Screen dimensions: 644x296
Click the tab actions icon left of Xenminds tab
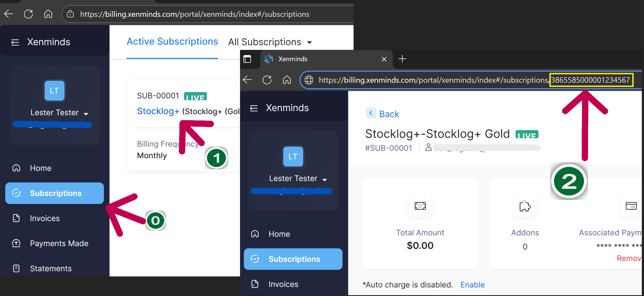tap(247, 59)
